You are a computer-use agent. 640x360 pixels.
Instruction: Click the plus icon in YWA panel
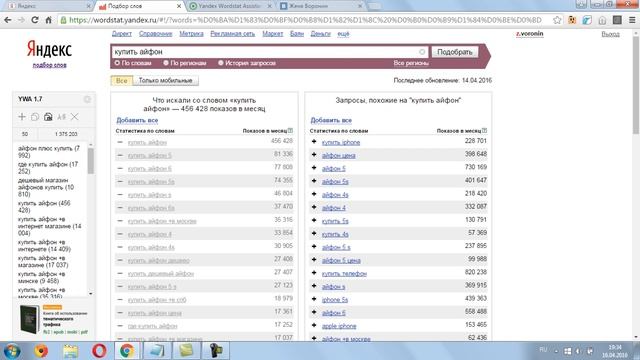click(x=22, y=117)
